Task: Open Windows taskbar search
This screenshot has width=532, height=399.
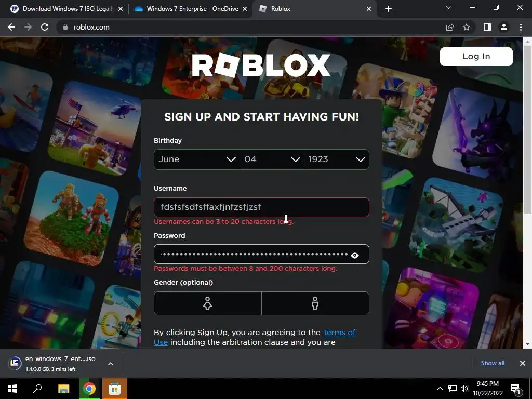Action: pos(37,389)
